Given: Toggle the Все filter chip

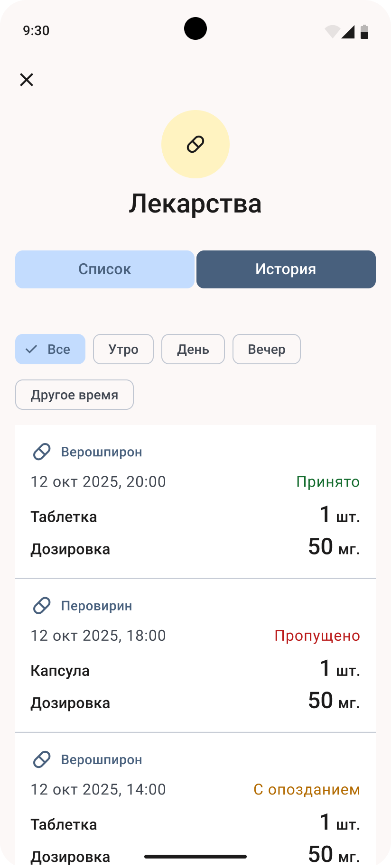Looking at the screenshot, I should click(50, 349).
